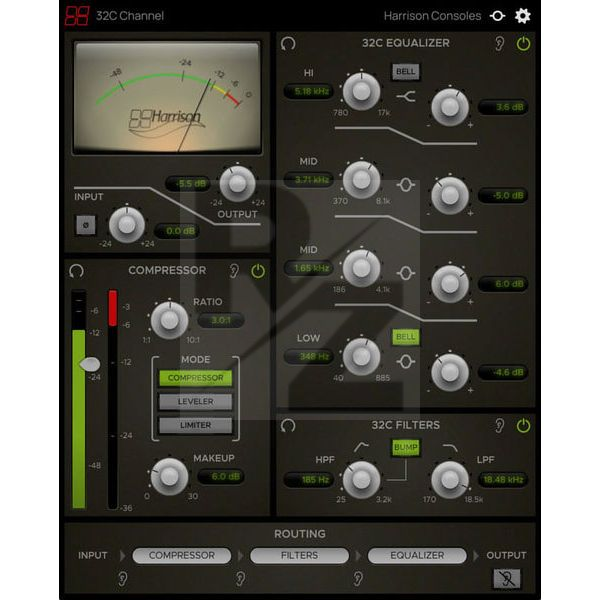Screen dimensions: 600x600
Task: Click the red Harrison logo icon
Action: 77,16
